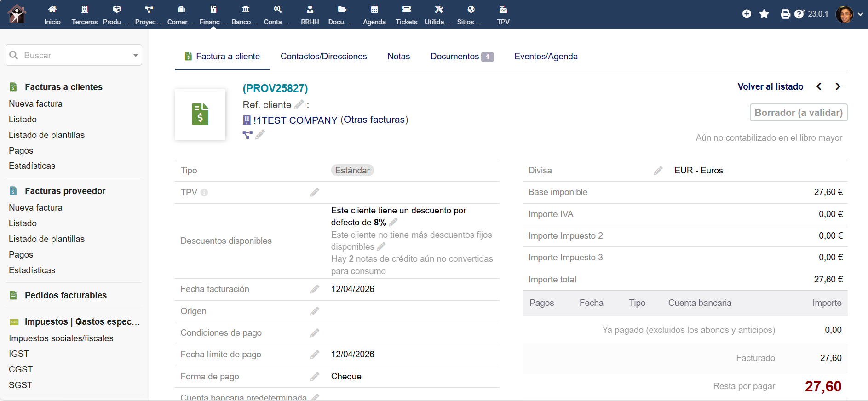Switch to Notas tab
This screenshot has height=401, width=868.
[398, 56]
